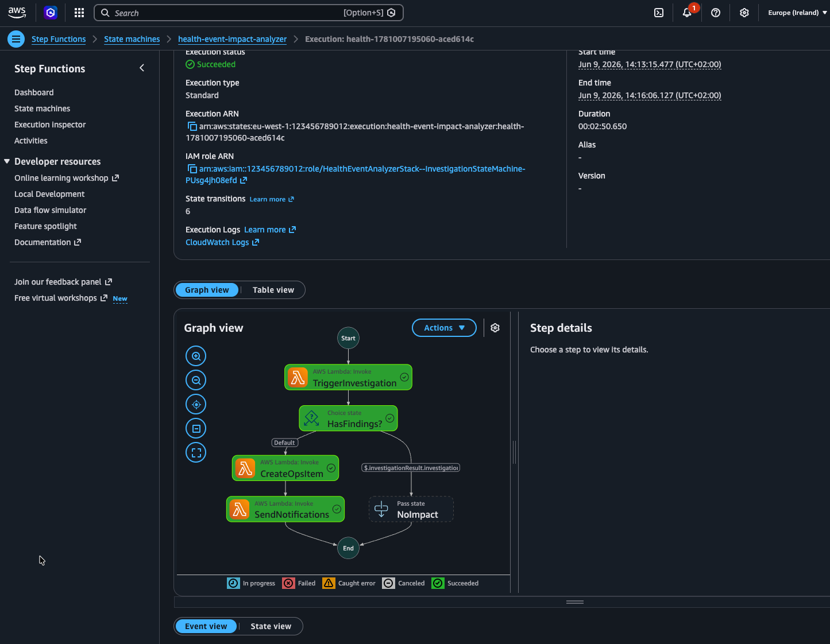Viewport: 830px width, 644px height.
Task: Open health-event-impact-analyzer breadcrumb link
Action: pyautogui.click(x=232, y=39)
